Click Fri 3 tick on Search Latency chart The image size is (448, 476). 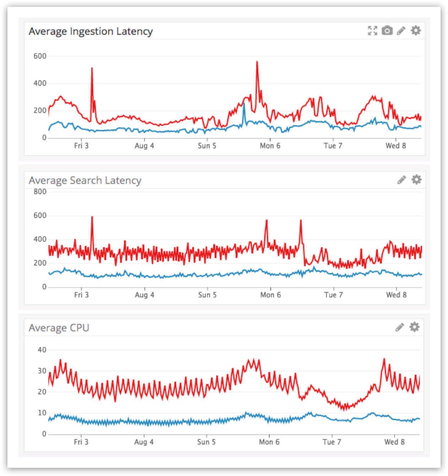[81, 295]
